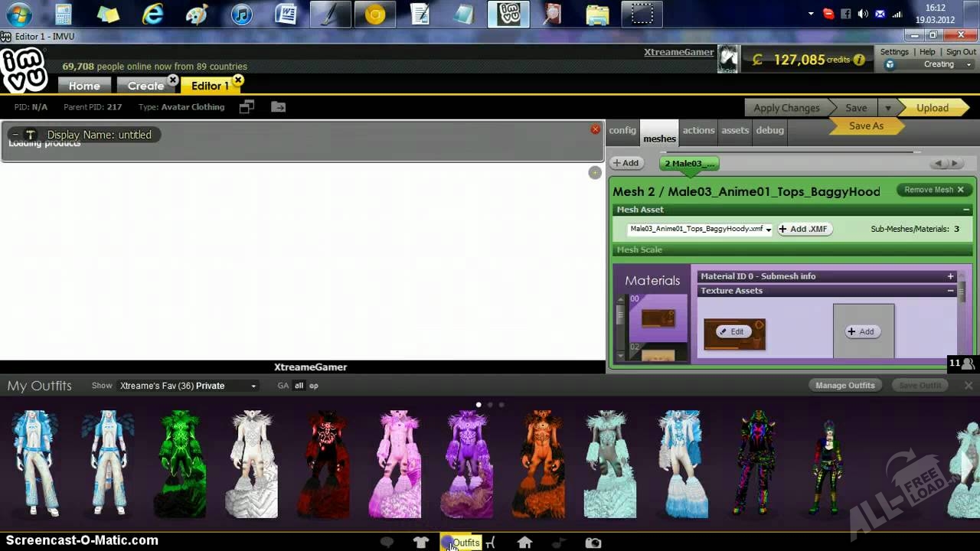Collapse the Display Name untitled panel

(15, 135)
